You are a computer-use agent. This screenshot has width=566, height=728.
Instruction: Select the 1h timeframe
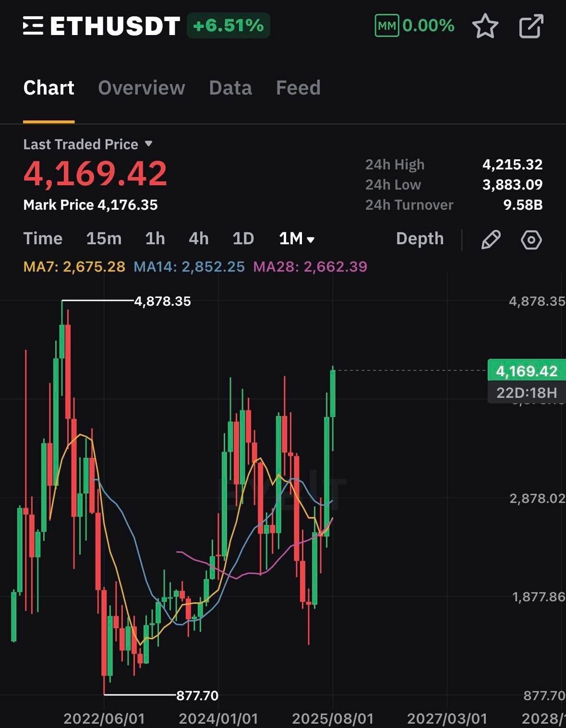(x=155, y=239)
